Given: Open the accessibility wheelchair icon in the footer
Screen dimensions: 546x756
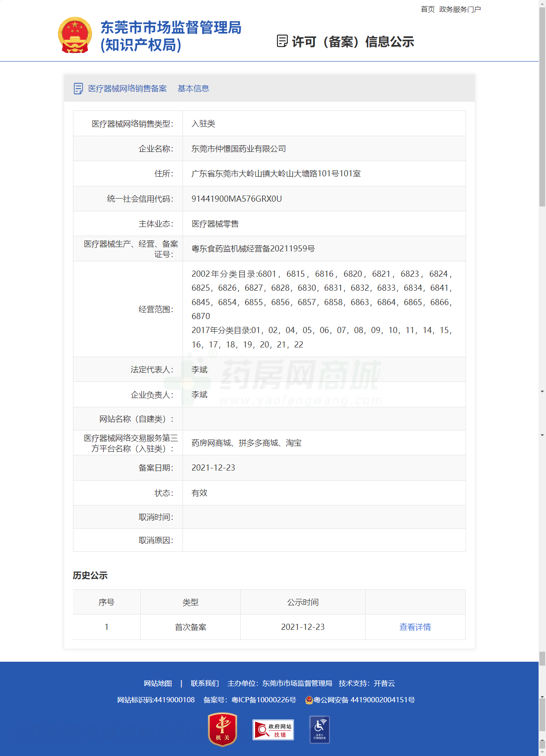Looking at the screenshot, I should click(319, 729).
